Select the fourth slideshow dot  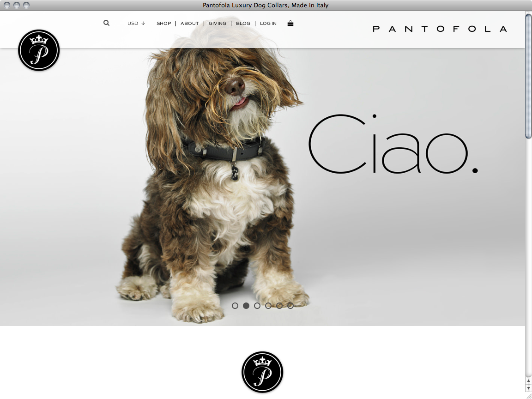click(x=268, y=306)
